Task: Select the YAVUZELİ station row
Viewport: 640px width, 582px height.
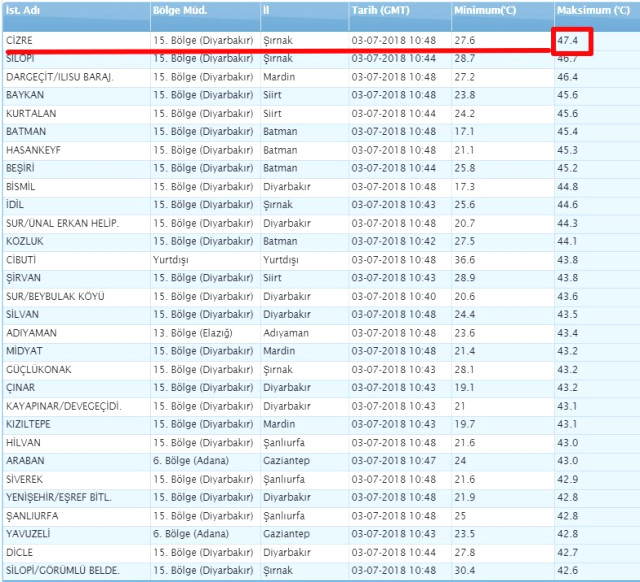Action: [30, 533]
